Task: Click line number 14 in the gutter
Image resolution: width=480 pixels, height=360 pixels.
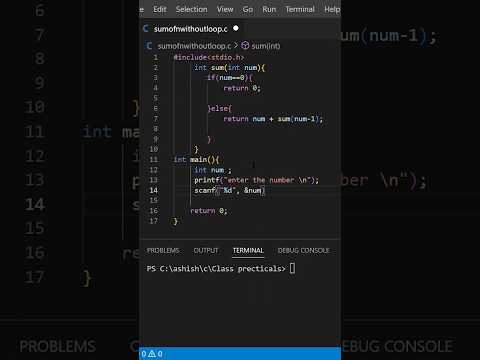Action: 153,190
